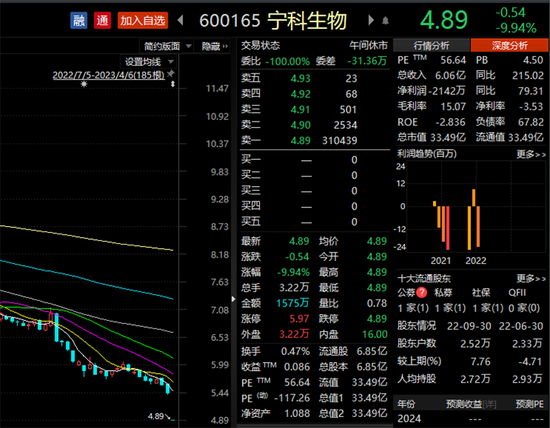
Task: Click the stock name 宁科生物
Action: (x=307, y=20)
